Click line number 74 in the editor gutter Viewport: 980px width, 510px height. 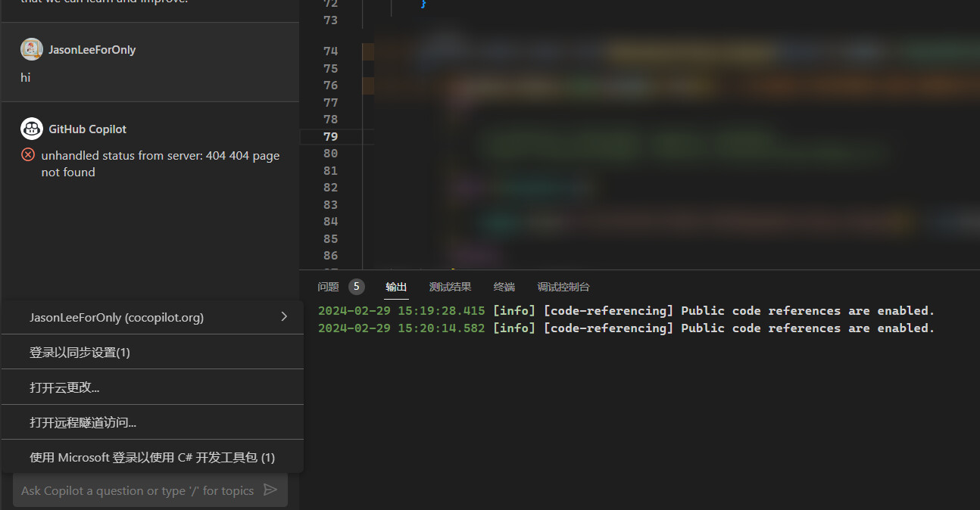coord(331,51)
